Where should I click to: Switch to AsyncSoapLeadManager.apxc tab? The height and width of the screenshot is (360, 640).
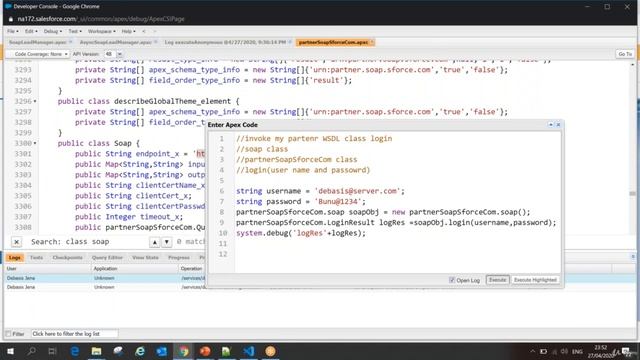(116, 42)
